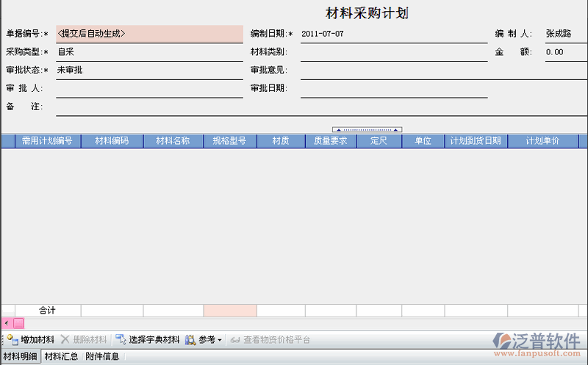Click the 查看物资价格平台 link icon

point(235,340)
